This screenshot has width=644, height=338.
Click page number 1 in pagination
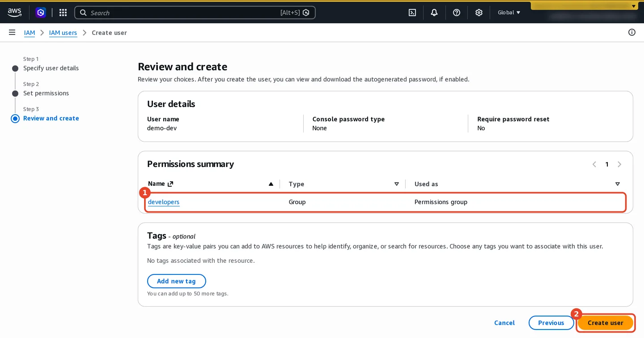(x=607, y=164)
